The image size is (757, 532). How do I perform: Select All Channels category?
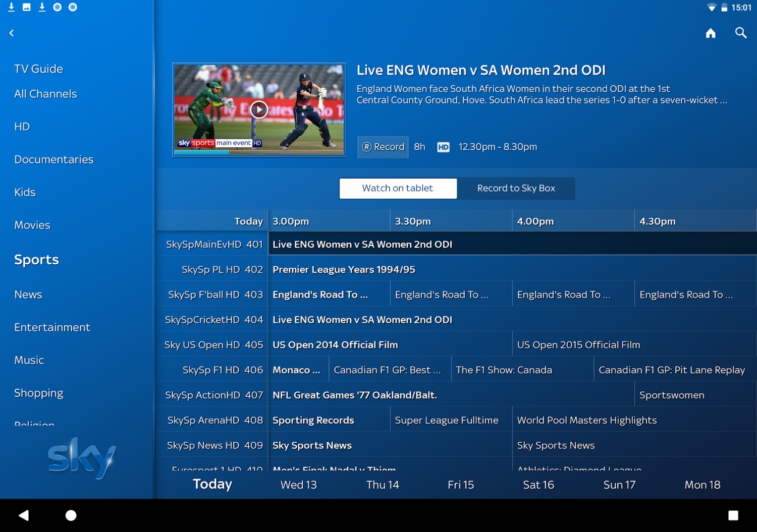(45, 94)
